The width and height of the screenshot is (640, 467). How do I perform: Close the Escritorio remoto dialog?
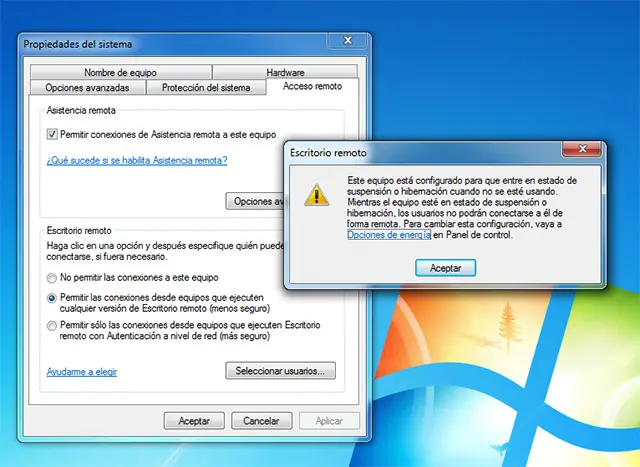(x=580, y=152)
